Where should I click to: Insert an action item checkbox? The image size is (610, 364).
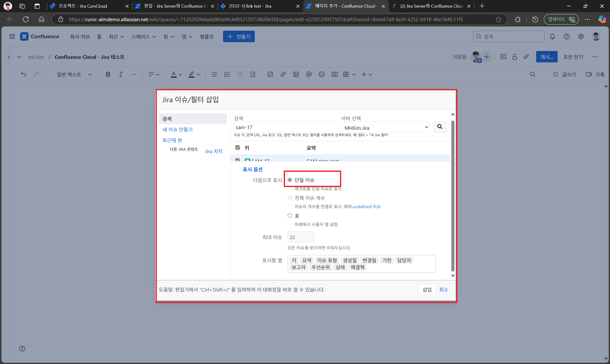click(x=270, y=74)
